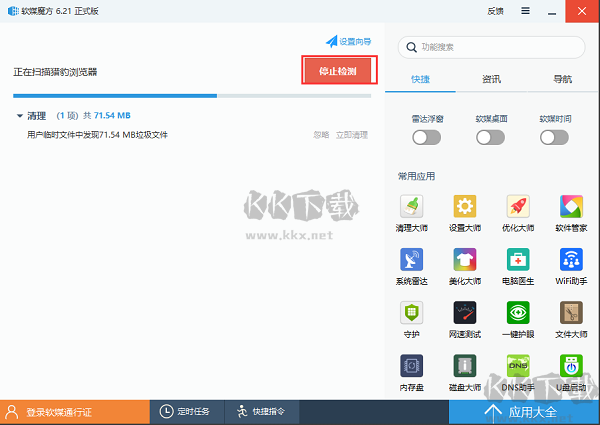Switch to the 资讯 tab
600x425 pixels.
[491, 79]
